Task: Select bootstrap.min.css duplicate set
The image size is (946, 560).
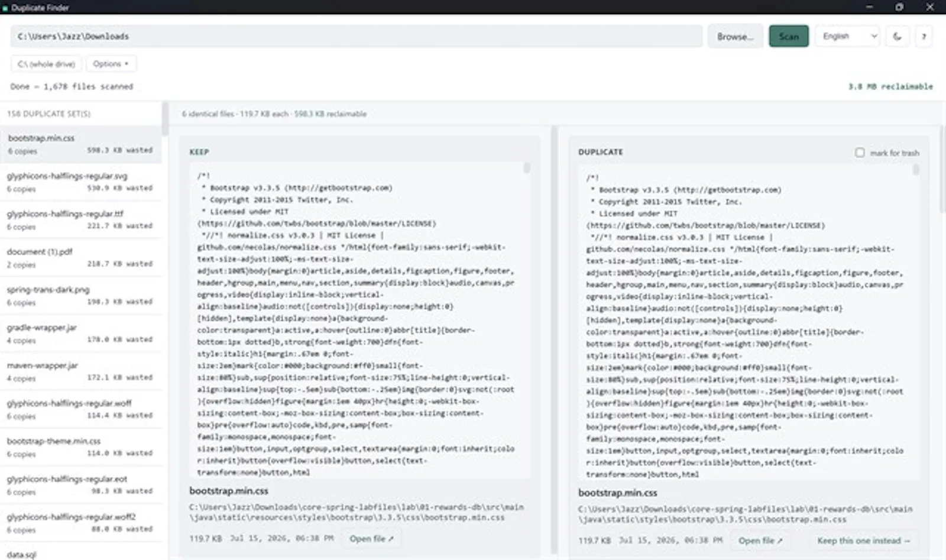Action: pos(80,144)
